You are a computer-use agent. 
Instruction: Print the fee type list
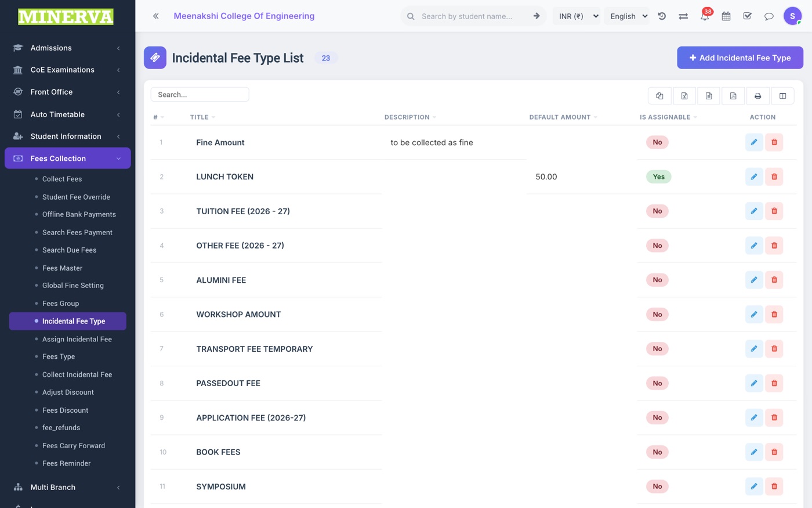tap(757, 96)
